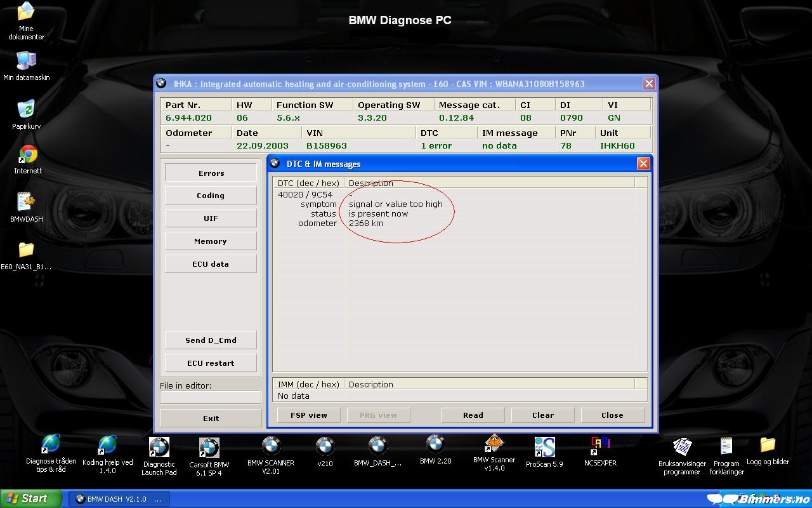
Task: Click the File in editor field
Action: click(x=211, y=398)
